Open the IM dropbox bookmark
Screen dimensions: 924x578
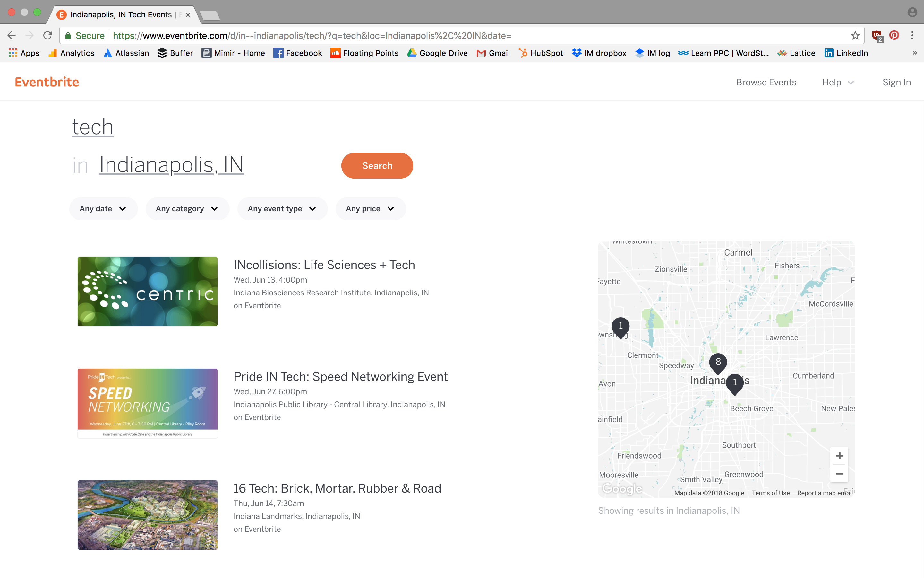[x=599, y=53]
